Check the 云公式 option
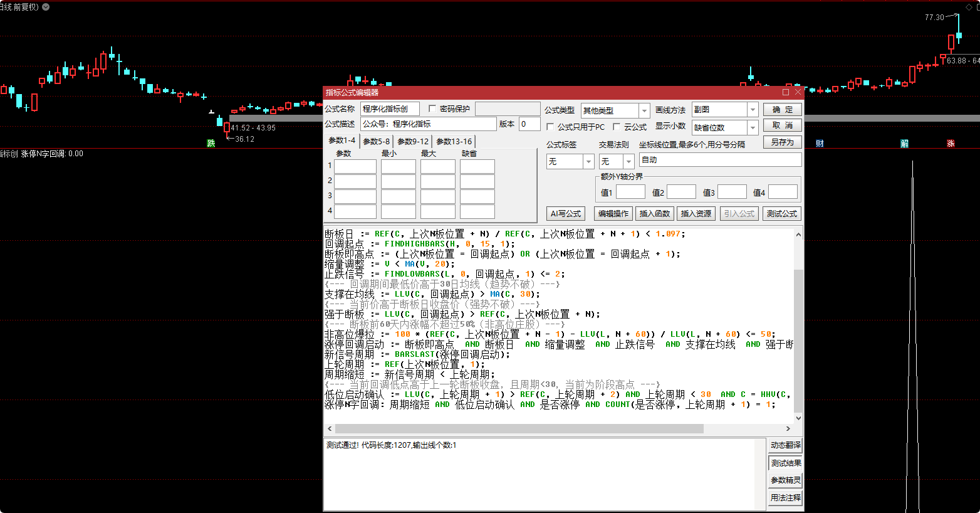 (617, 127)
